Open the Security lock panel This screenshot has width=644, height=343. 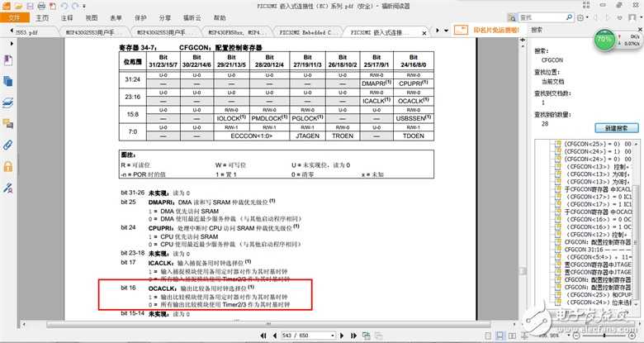click(x=8, y=166)
